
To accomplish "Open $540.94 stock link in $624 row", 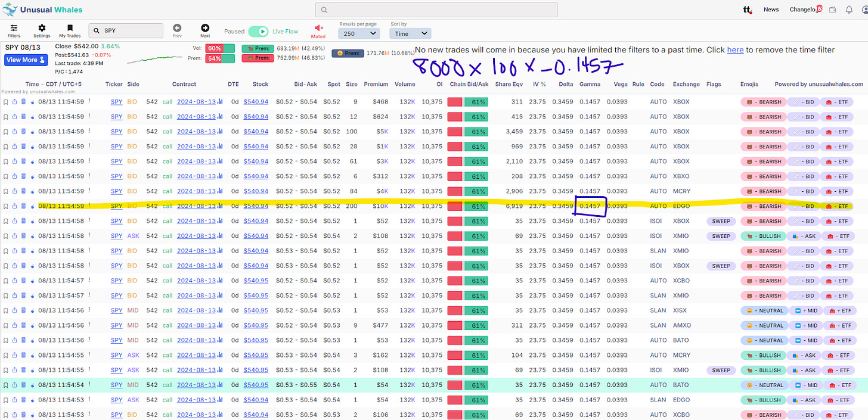I will click(256, 117).
